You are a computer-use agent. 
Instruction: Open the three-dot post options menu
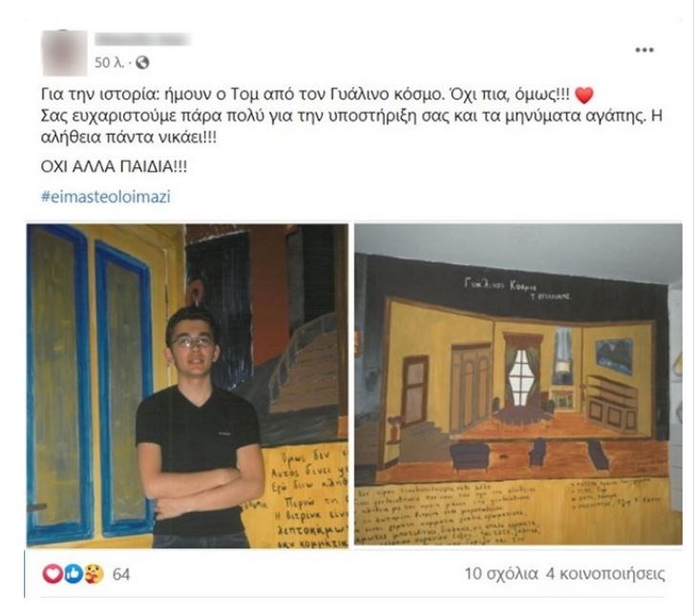pyautogui.click(x=644, y=50)
